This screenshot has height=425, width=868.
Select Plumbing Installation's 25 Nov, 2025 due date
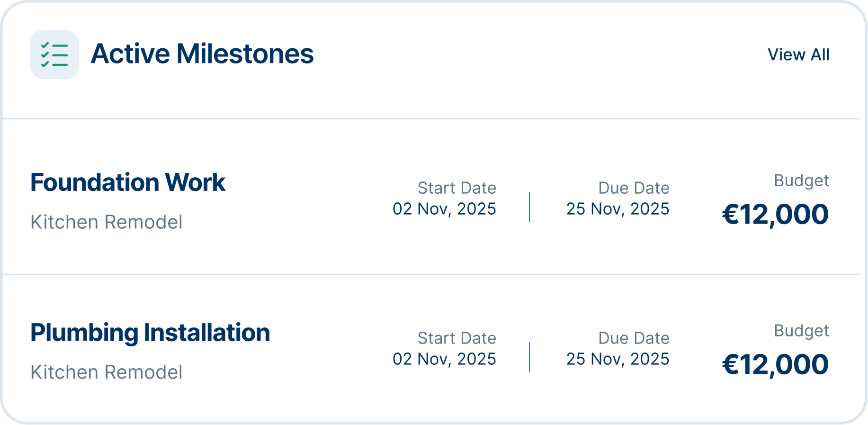[617, 359]
